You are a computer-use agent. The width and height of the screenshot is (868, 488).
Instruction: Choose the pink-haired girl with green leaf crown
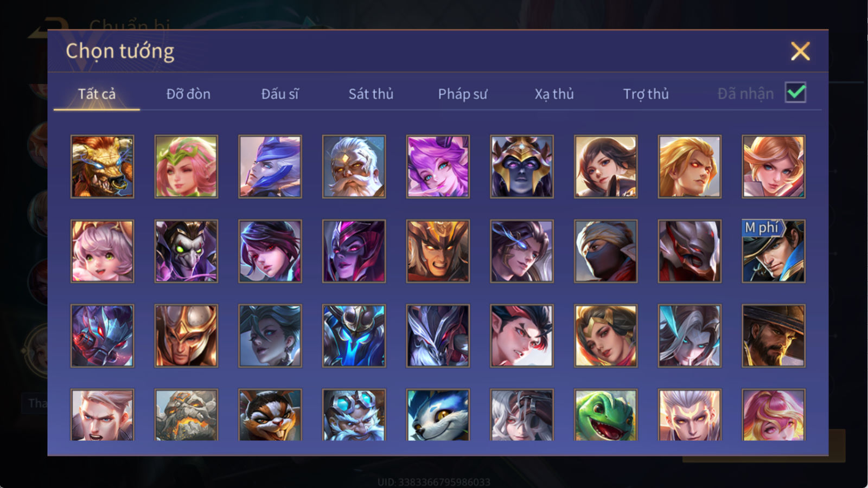click(x=186, y=166)
